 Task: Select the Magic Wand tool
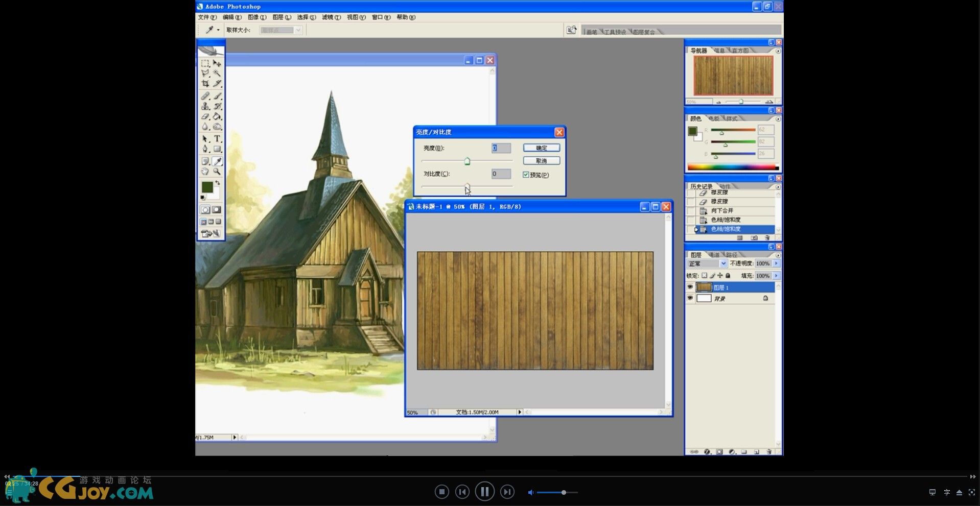pyautogui.click(x=217, y=74)
